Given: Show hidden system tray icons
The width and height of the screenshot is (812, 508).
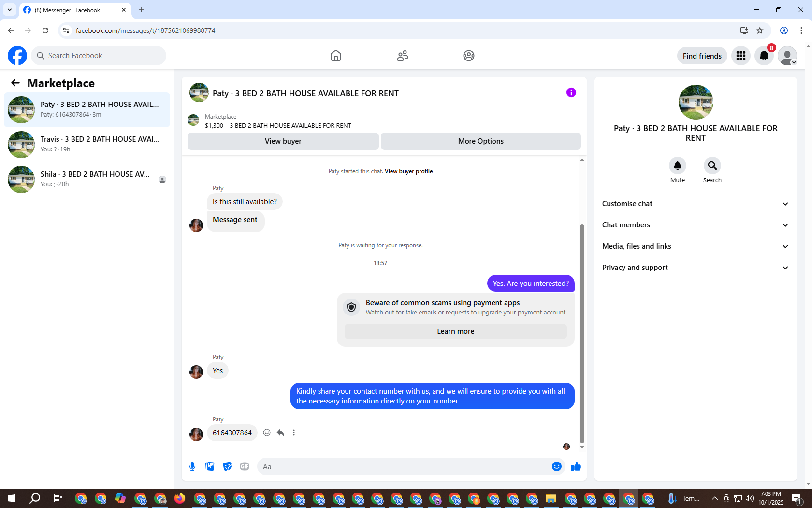Looking at the screenshot, I should click(714, 498).
